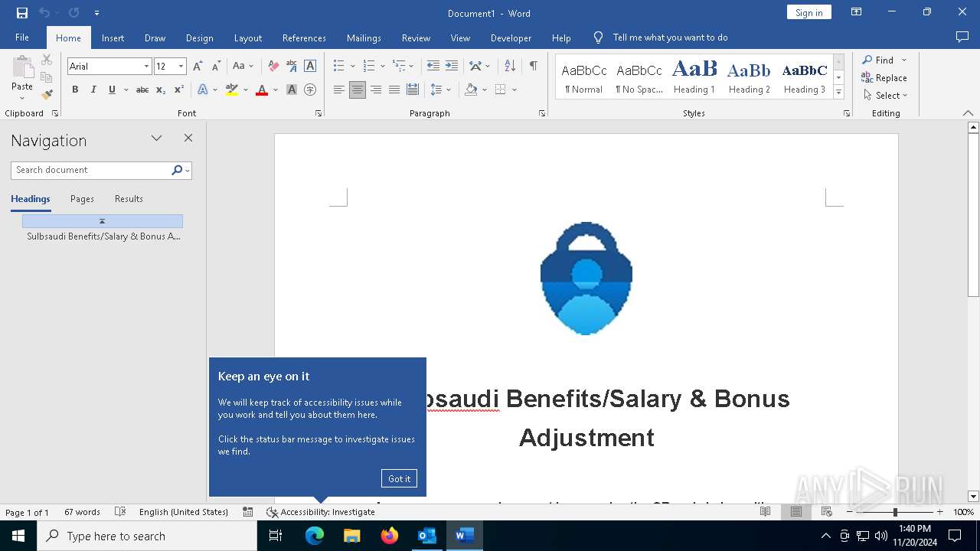This screenshot has width=980, height=551.
Task: Open the File menu
Action: pyautogui.click(x=22, y=37)
